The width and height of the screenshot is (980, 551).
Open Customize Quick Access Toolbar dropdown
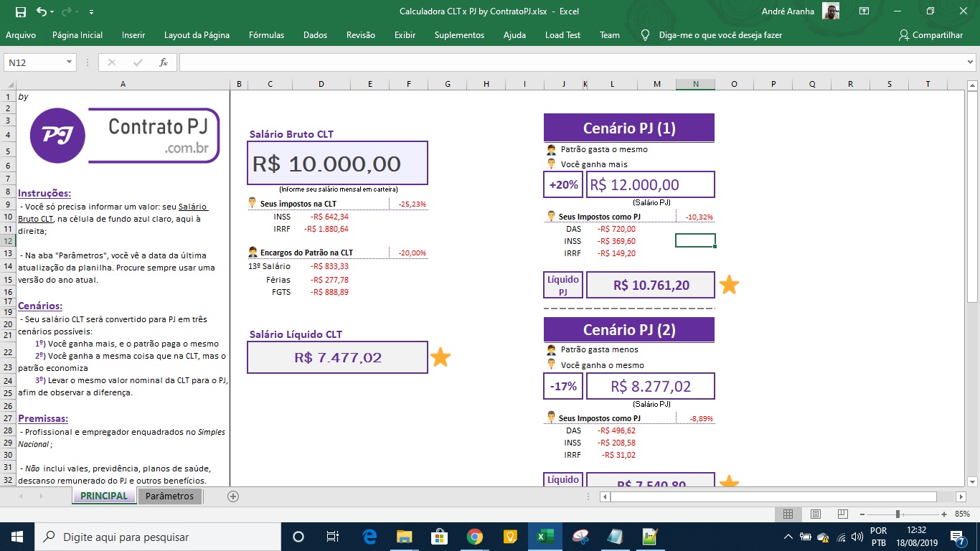pos(91,12)
